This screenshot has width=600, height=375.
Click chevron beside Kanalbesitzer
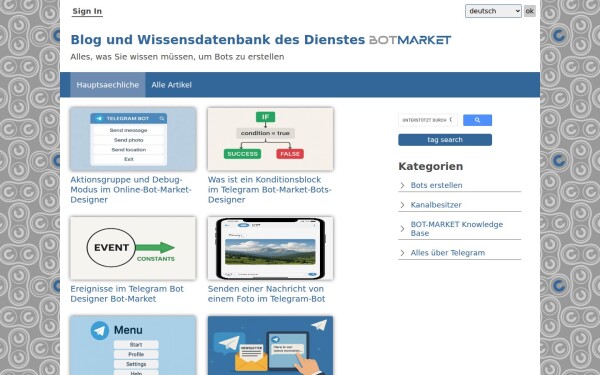click(x=403, y=205)
